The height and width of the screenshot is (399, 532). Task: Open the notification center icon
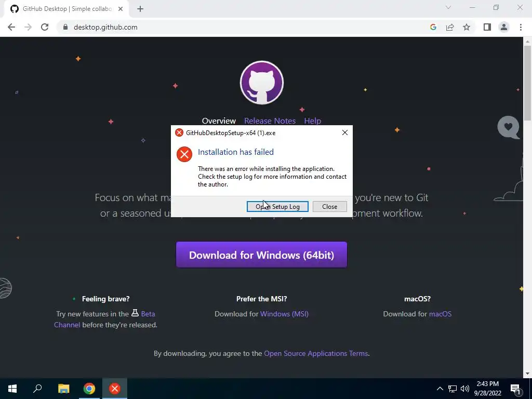[516, 389]
